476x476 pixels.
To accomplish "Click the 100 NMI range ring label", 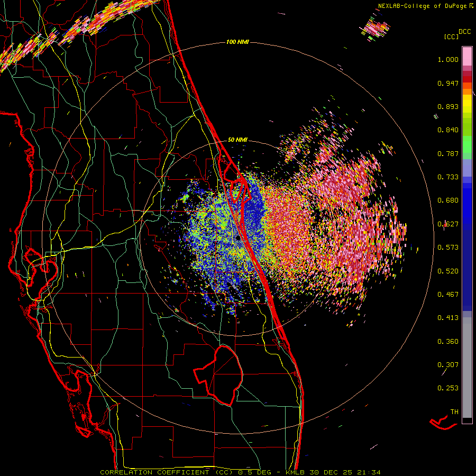I will [237, 42].
